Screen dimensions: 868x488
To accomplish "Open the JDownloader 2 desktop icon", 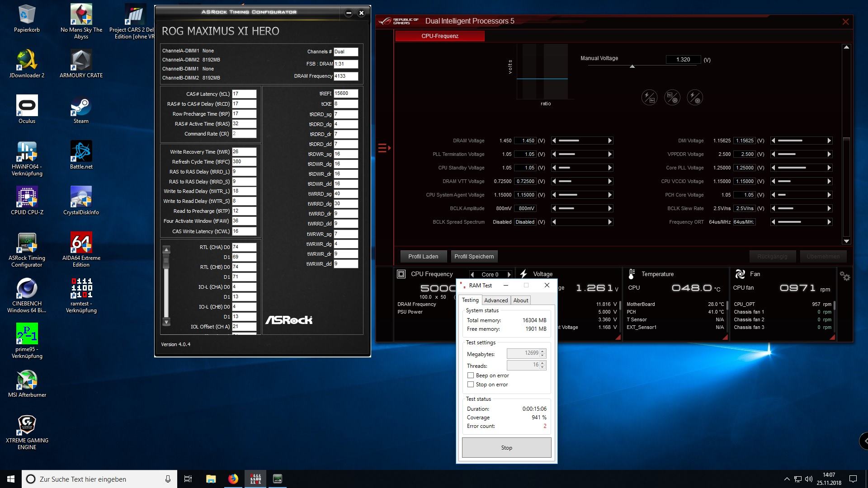I will 27,64.
